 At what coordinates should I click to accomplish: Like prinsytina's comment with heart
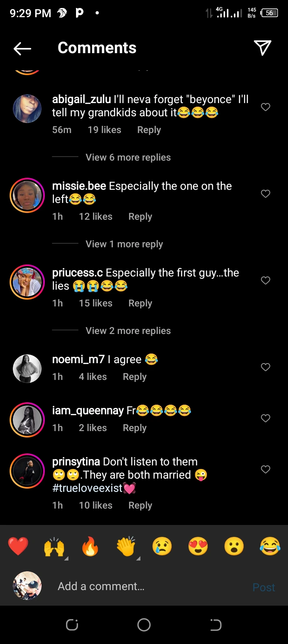[266, 469]
